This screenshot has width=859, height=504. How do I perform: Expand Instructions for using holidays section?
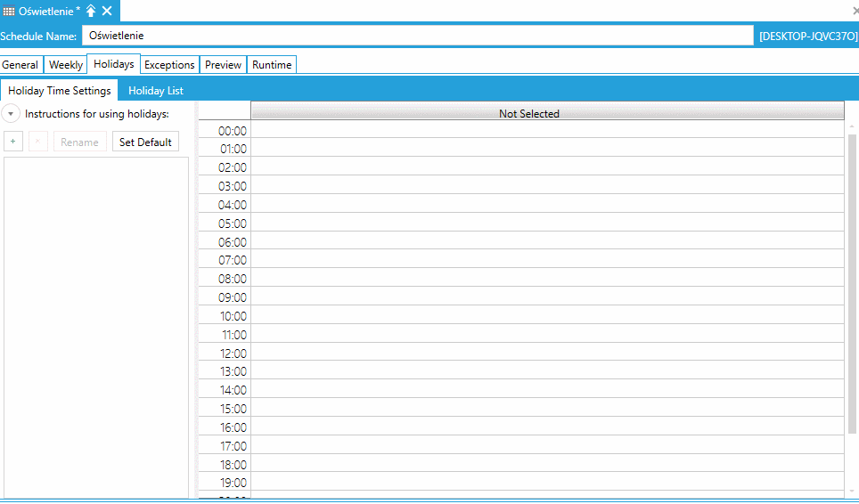[x=11, y=114]
